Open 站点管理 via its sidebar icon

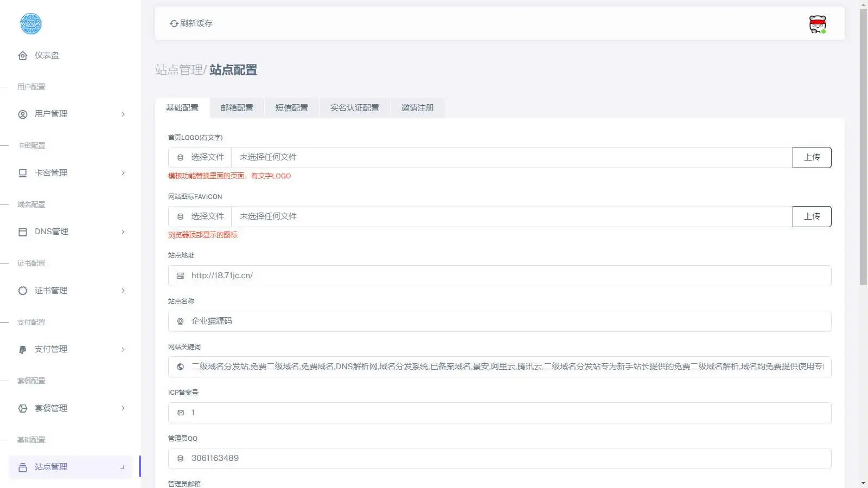(x=22, y=467)
